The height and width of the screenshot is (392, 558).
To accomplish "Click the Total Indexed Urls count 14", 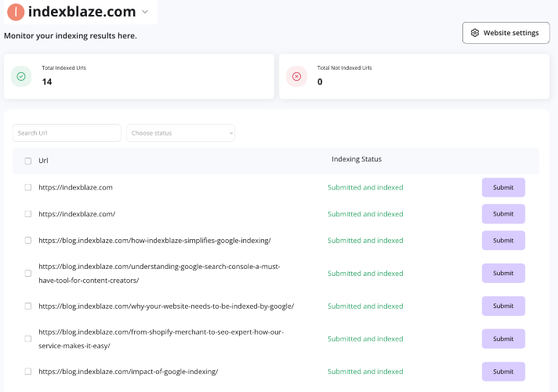I will (x=46, y=82).
